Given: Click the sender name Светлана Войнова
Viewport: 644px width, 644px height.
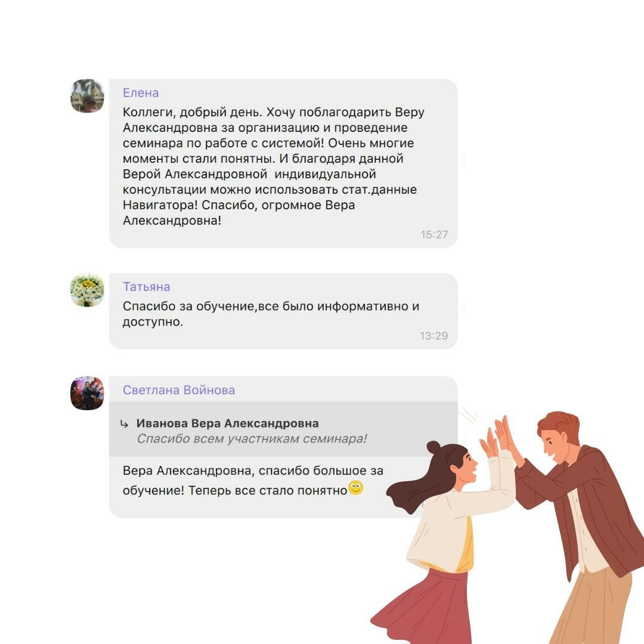Looking at the screenshot, I should click(179, 390).
